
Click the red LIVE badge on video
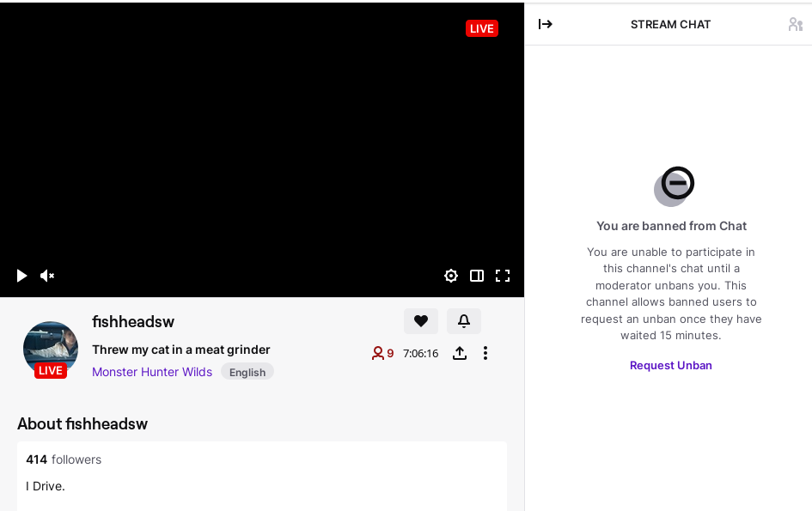click(x=481, y=28)
